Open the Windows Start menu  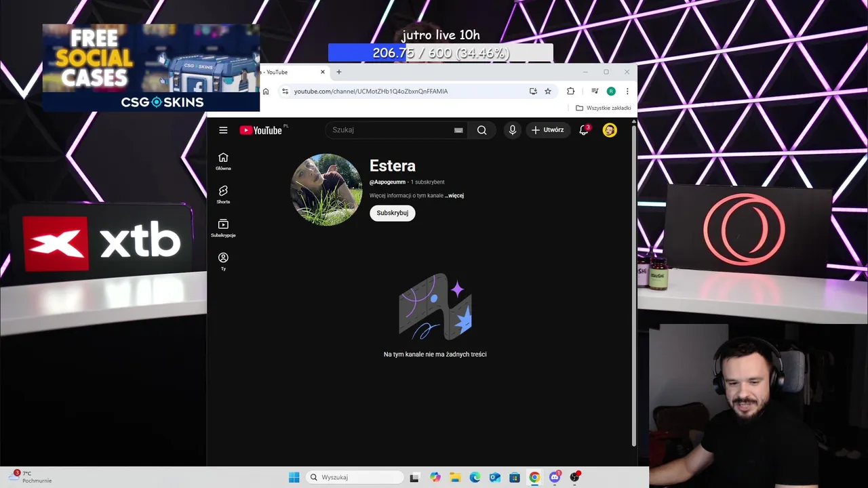(x=294, y=477)
